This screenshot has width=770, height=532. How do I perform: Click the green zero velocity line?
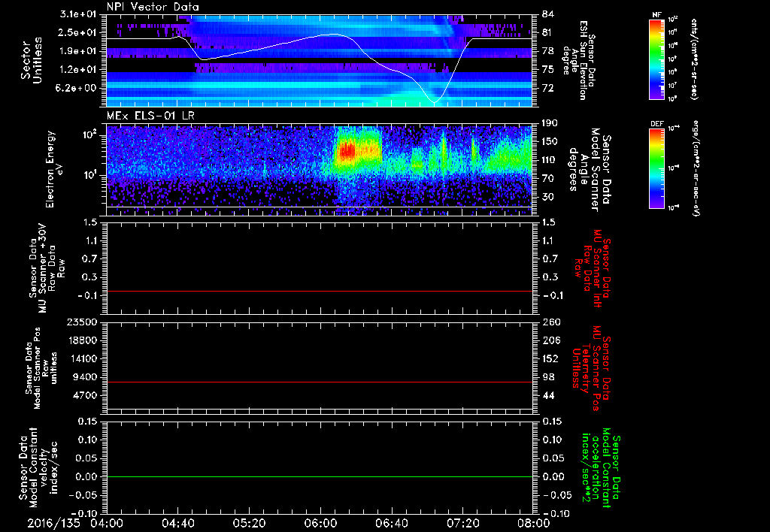point(320,477)
